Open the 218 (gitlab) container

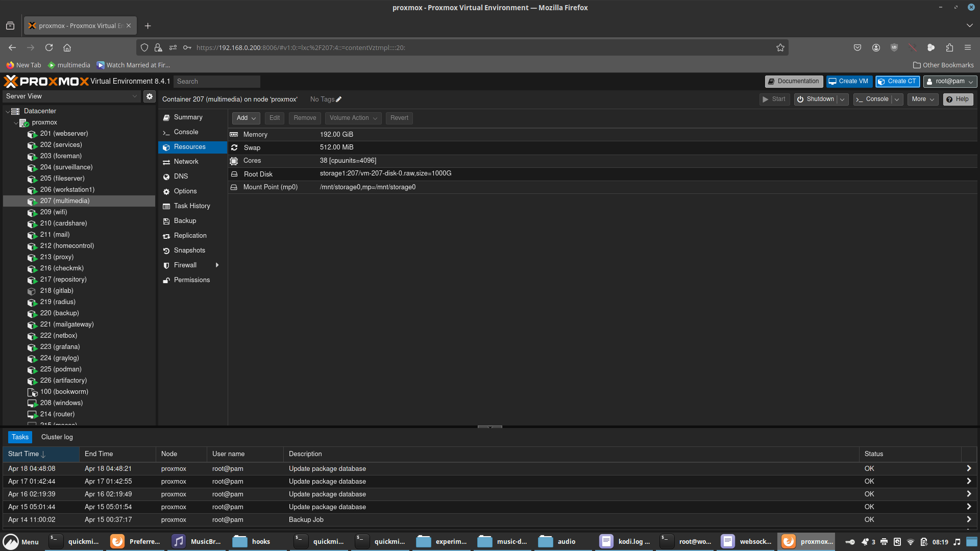[x=57, y=291]
